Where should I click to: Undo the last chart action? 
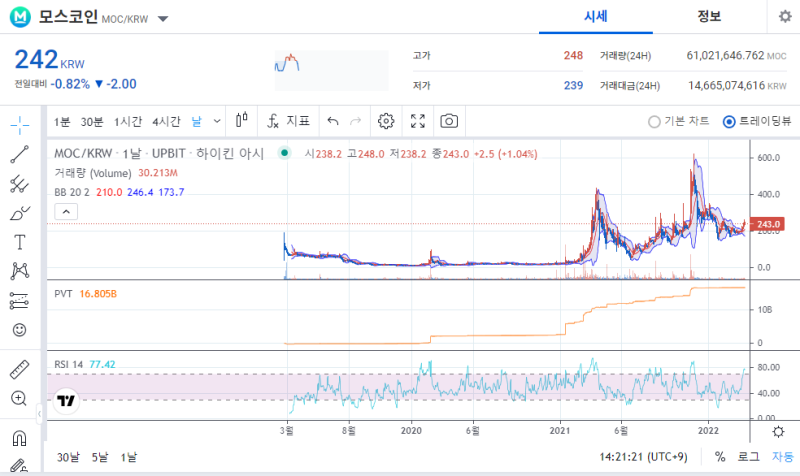pos(333,121)
